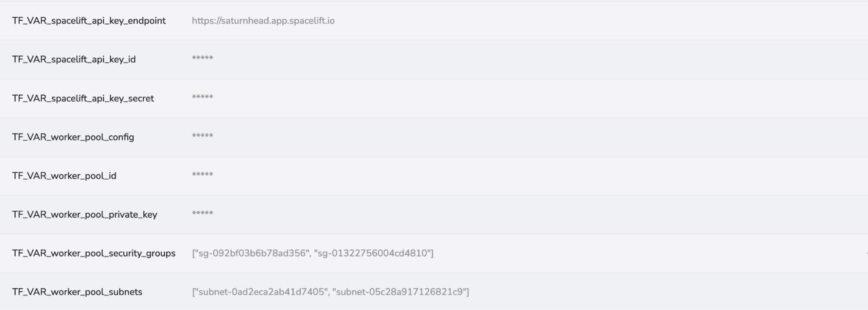This screenshot has width=868, height=310.
Task: Click the TF_VAR_spacelift_api_key_endpoint variable name
Action: click(89, 21)
